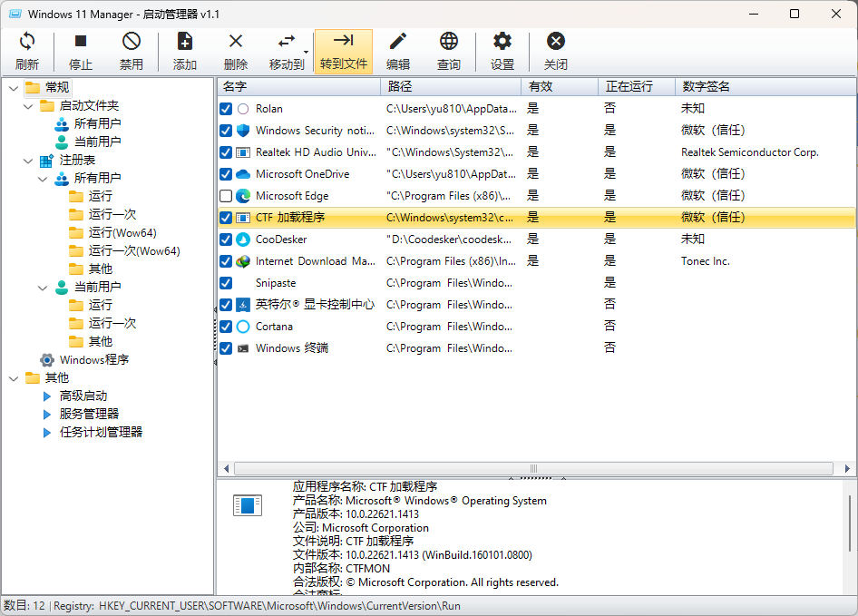The height and width of the screenshot is (616, 858).
Task: Click the Internet Download Manager icon
Action: [x=243, y=261]
